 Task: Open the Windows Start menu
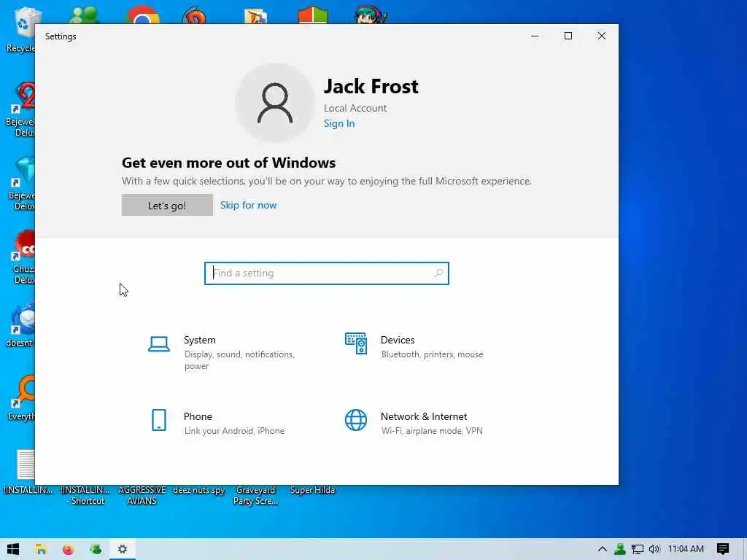pos(13,549)
